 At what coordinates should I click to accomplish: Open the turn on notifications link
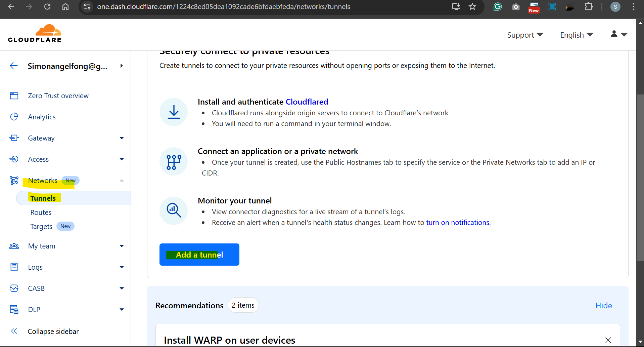458,223
